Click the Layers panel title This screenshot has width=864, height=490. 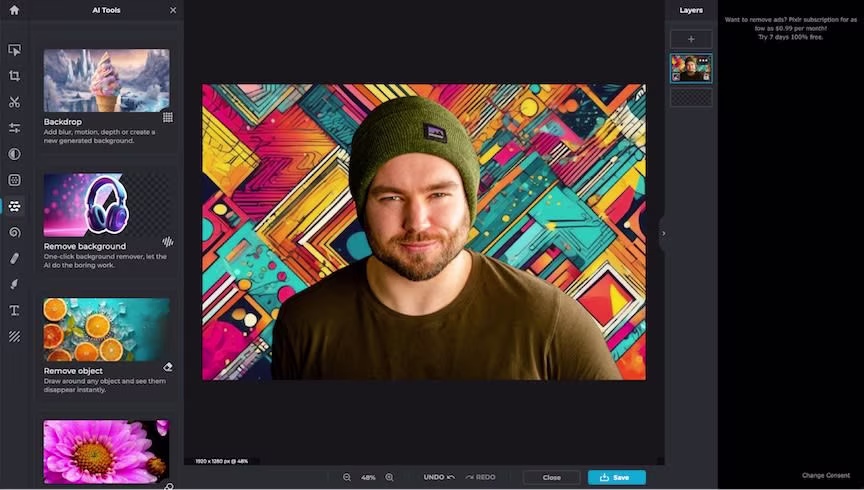(691, 10)
